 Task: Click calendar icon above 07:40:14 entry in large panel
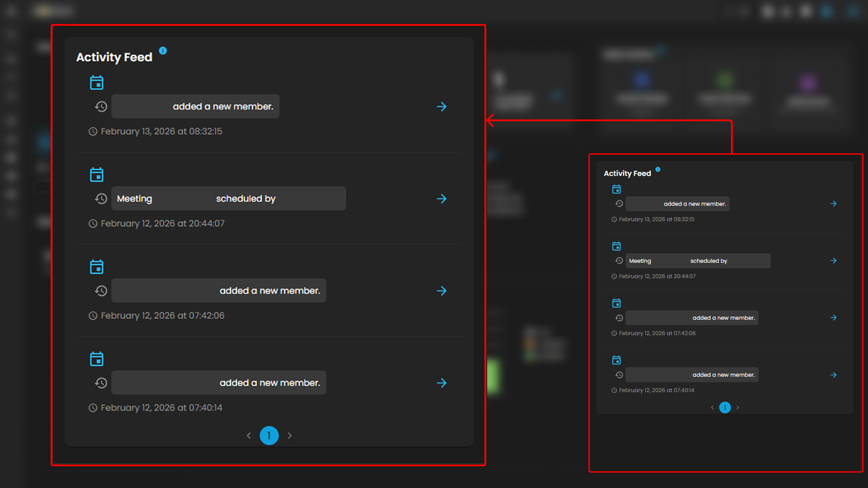tap(96, 359)
